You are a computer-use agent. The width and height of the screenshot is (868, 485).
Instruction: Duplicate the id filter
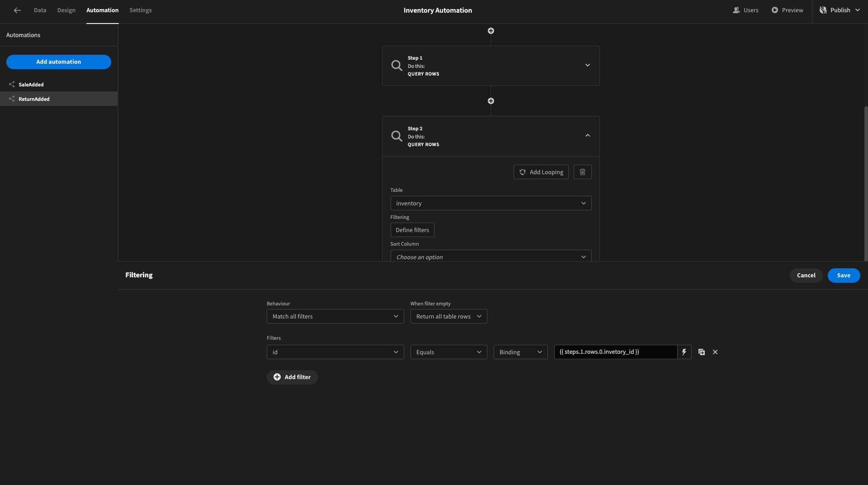point(701,352)
